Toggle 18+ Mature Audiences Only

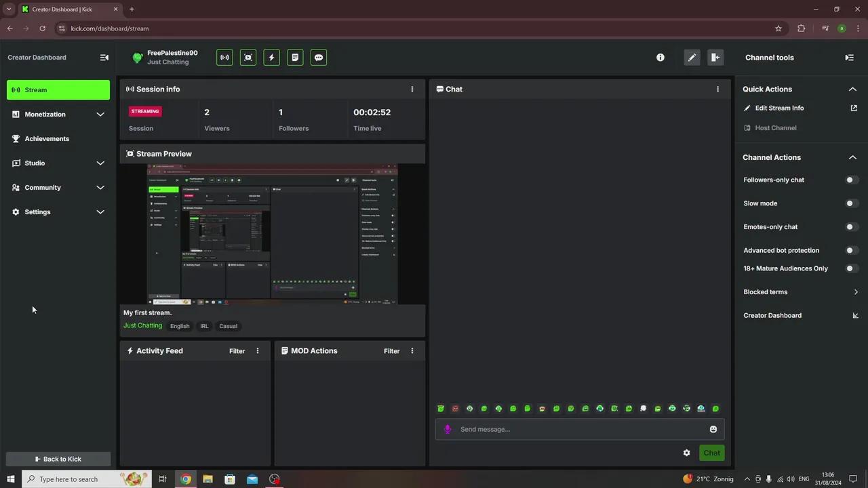point(852,268)
